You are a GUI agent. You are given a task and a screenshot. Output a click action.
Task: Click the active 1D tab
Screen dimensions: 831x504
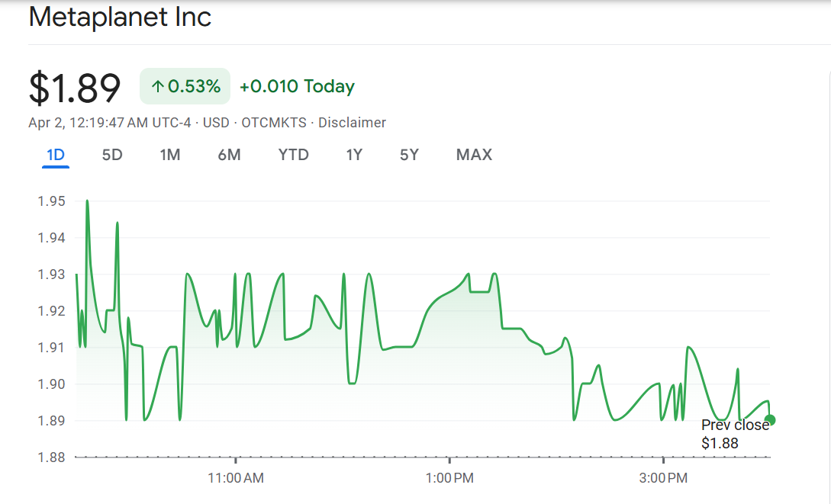click(x=53, y=154)
